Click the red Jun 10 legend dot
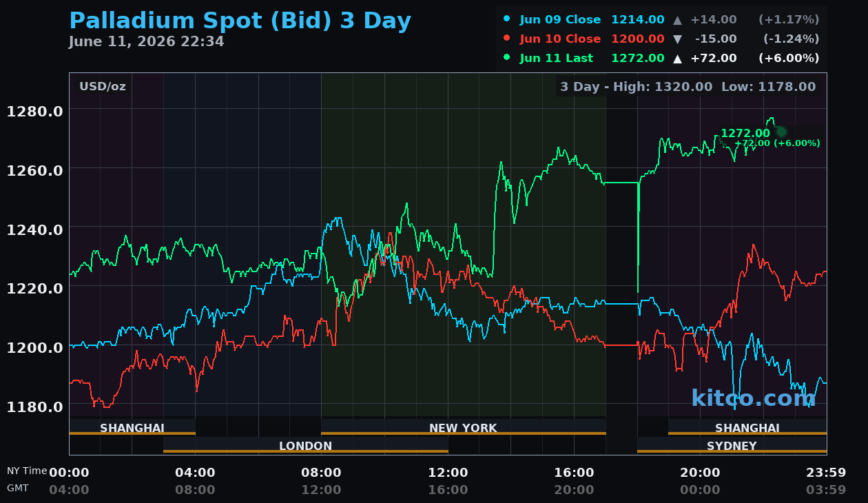Viewport: 868px width, 503px height. [x=507, y=39]
